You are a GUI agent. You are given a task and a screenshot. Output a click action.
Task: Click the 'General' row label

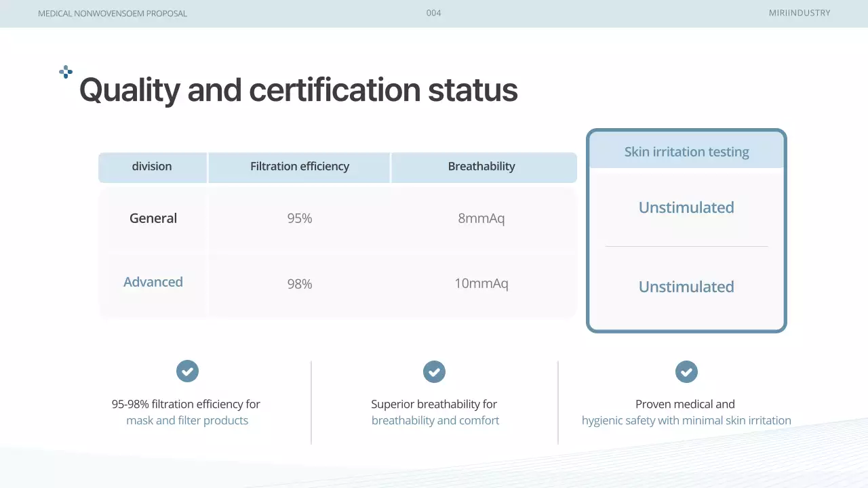pos(153,218)
